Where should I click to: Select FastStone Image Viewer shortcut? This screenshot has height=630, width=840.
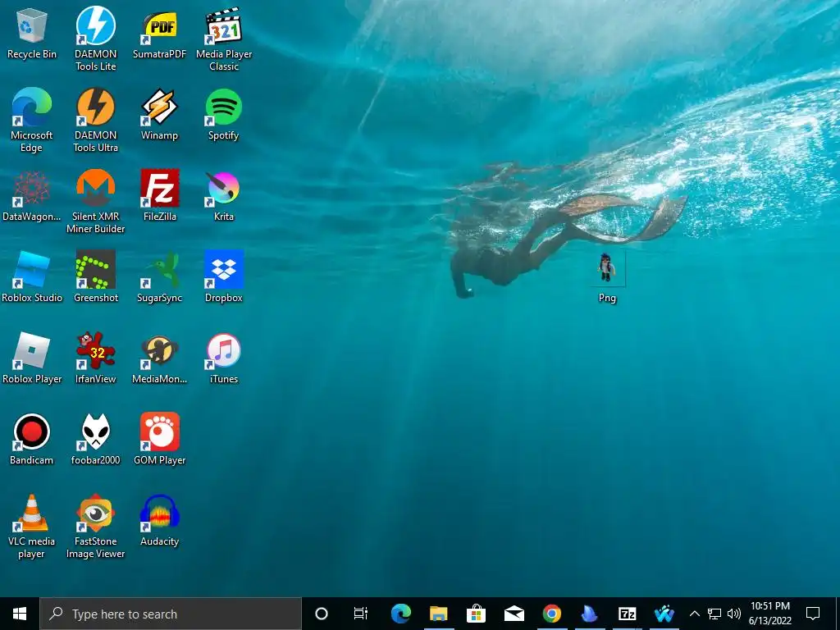coord(95,527)
